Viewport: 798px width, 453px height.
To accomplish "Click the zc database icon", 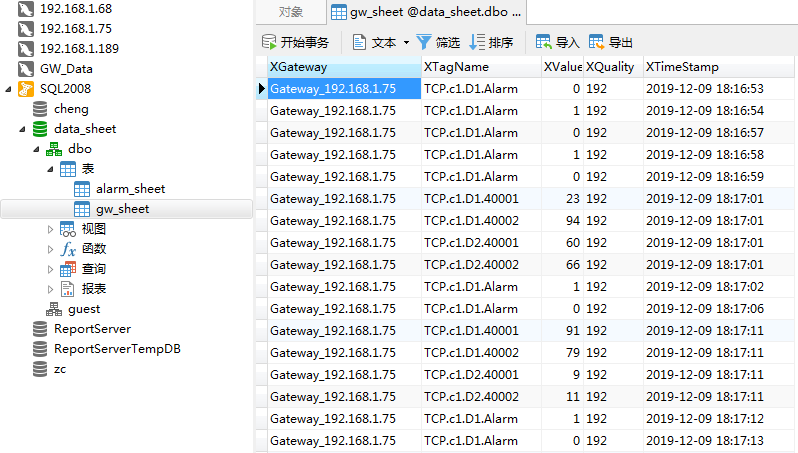I will pyautogui.click(x=40, y=369).
